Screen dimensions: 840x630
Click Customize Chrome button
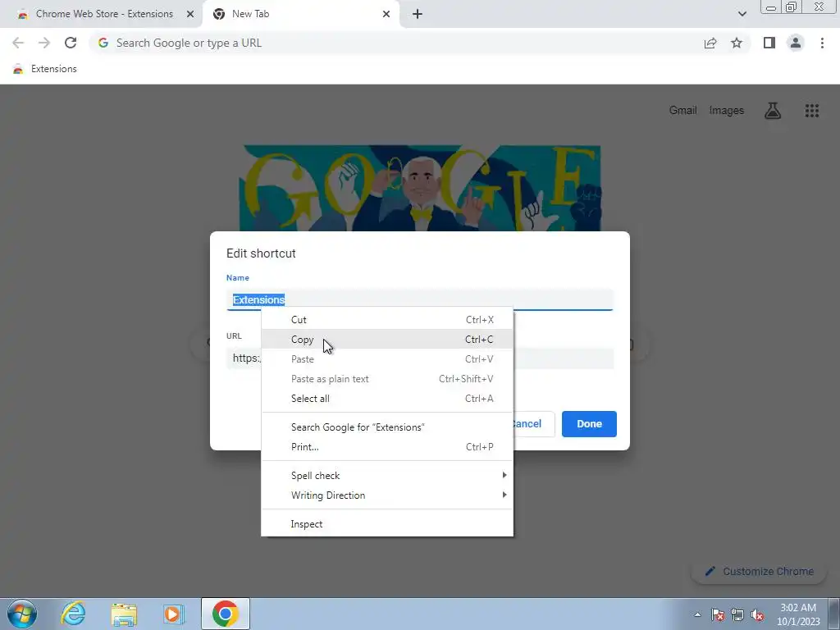click(x=759, y=571)
